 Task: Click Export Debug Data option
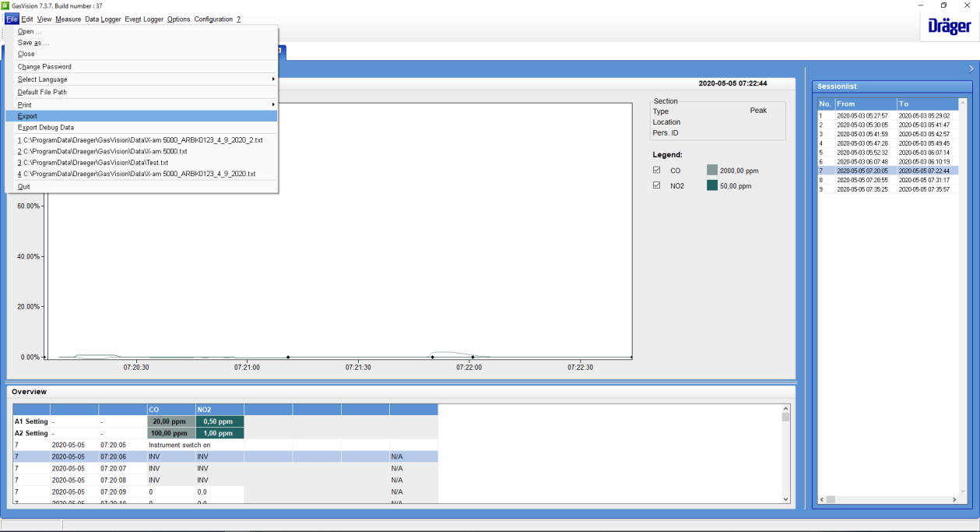click(x=46, y=128)
